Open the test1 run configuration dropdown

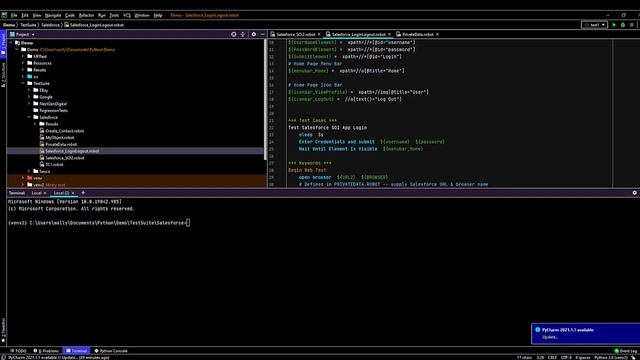coord(594,25)
